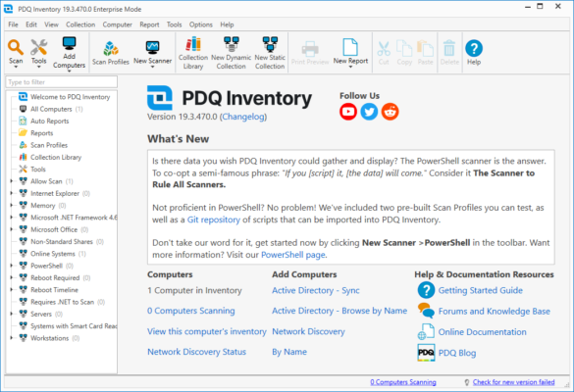
Task: Expand the Memory collection node
Action: 12,205
